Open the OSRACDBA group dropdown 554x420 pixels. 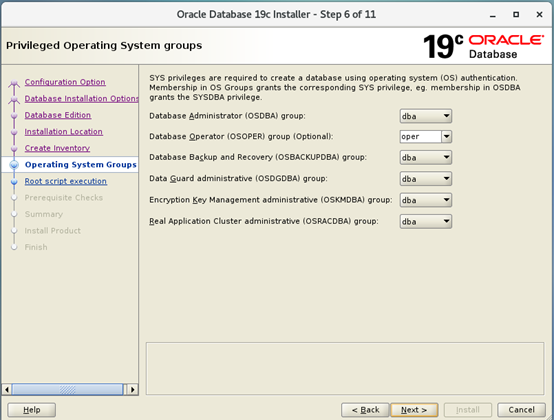tap(425, 221)
